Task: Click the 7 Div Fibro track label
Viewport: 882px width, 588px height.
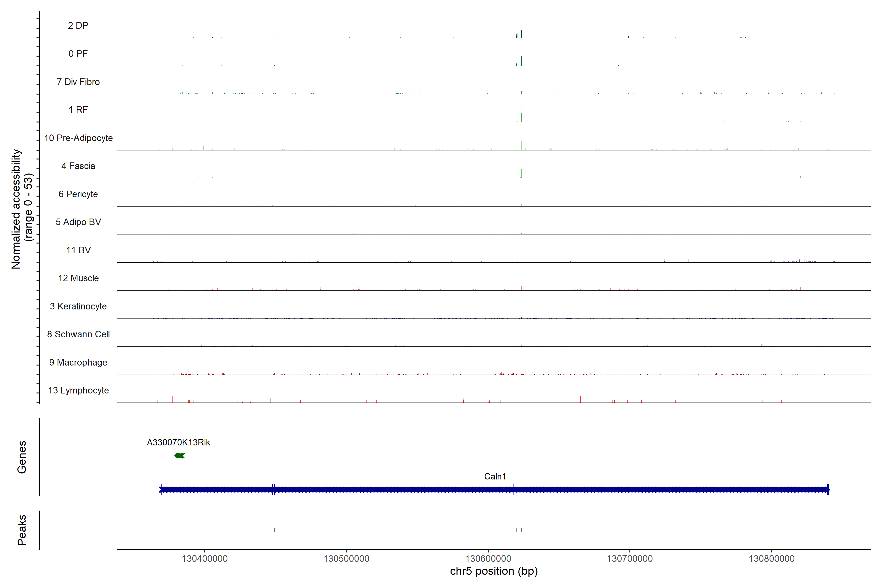Action: click(x=78, y=82)
